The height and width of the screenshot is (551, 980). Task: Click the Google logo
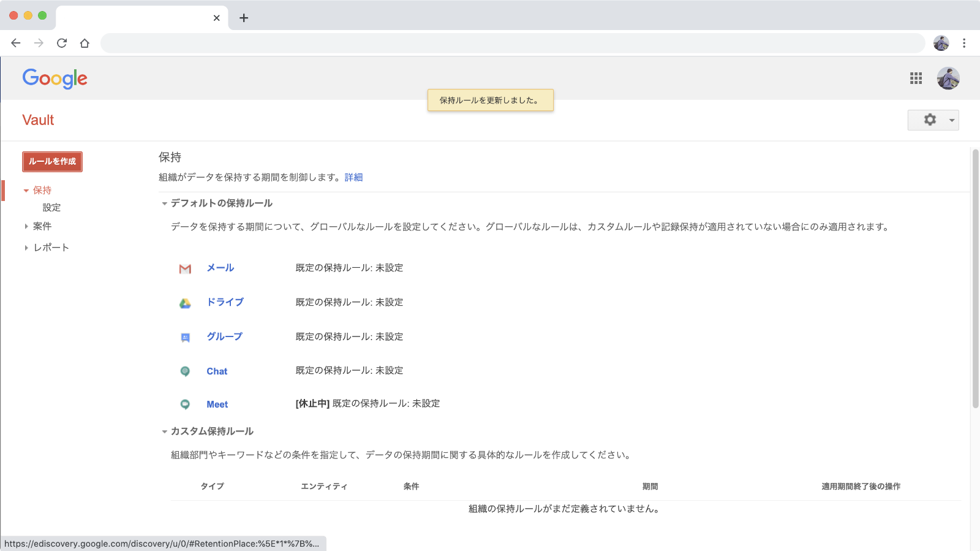(55, 78)
